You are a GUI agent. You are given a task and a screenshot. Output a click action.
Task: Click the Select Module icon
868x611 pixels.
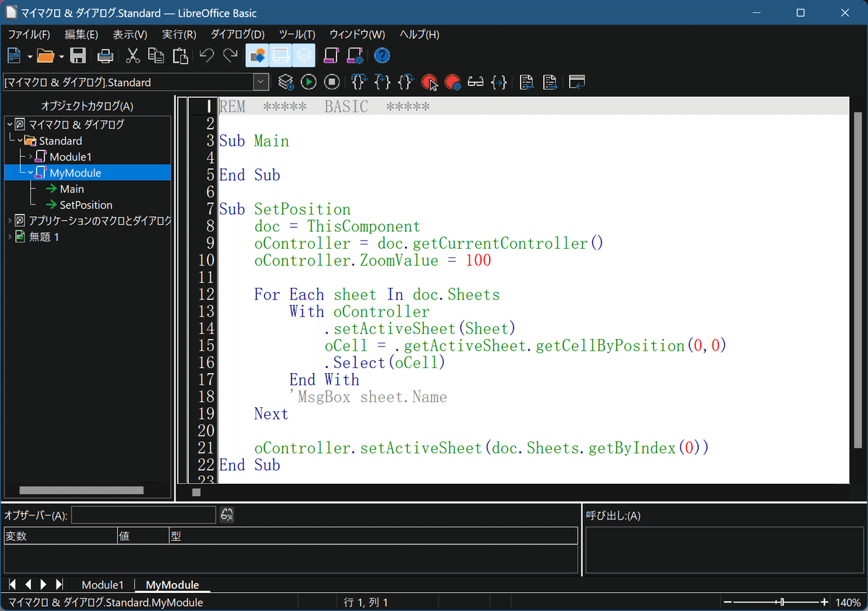tap(355, 56)
